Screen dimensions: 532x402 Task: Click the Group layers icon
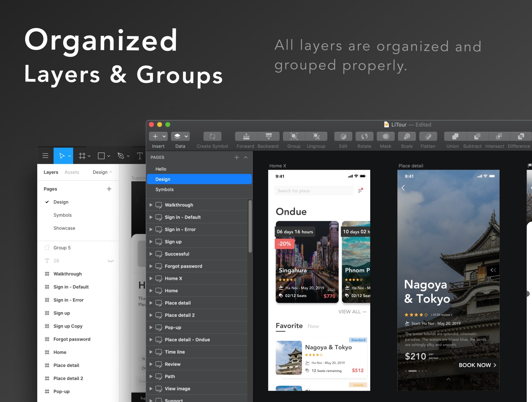click(x=294, y=136)
